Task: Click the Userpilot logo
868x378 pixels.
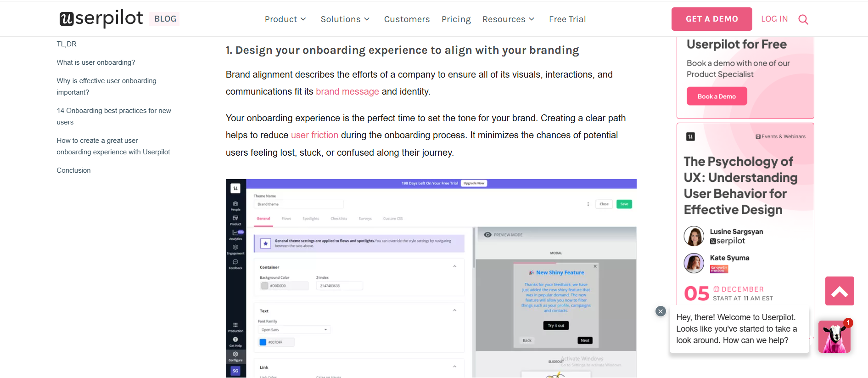Action: [101, 18]
